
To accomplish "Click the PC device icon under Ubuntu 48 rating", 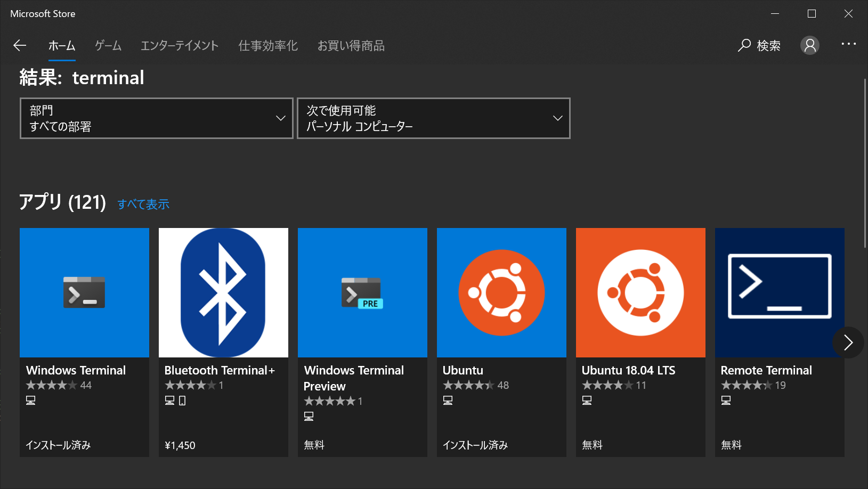I will click(448, 401).
